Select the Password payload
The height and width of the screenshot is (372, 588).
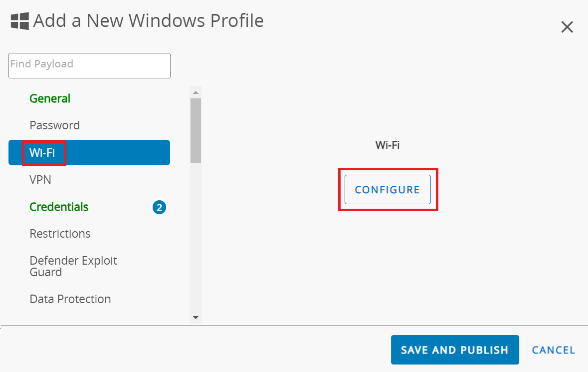click(54, 125)
